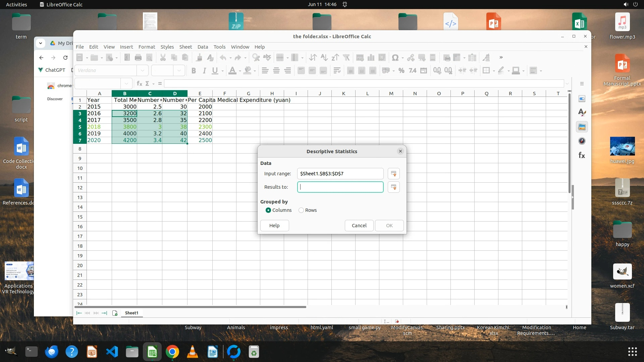The image size is (644, 362).
Task: Switch to the Sheet1 tab
Action: [131, 313]
